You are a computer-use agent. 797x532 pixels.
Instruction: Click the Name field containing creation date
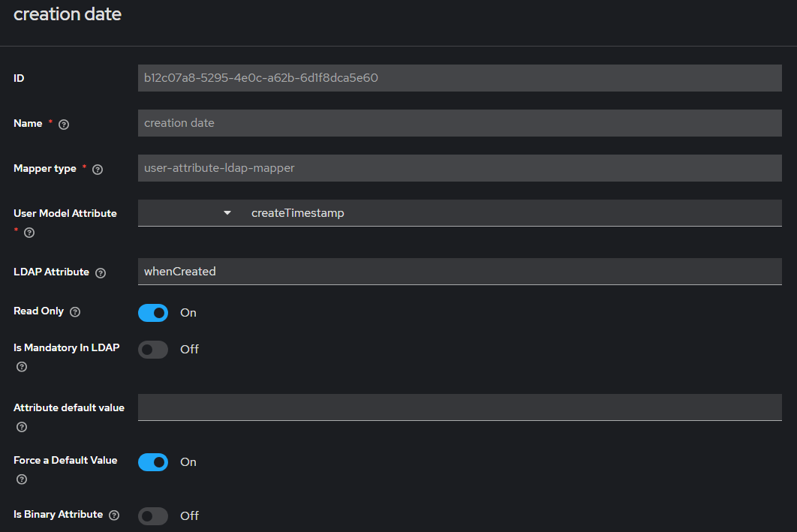pos(459,123)
